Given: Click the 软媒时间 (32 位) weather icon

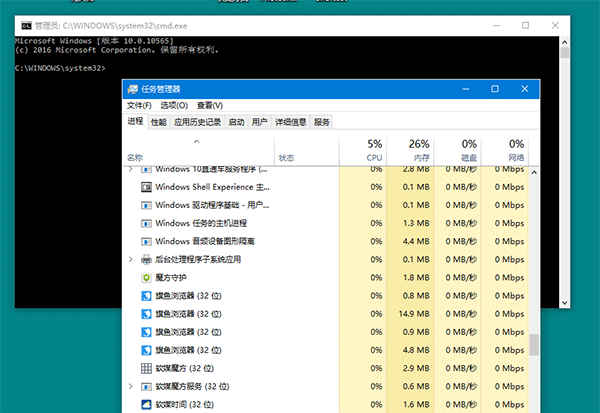Looking at the screenshot, I should click(146, 405).
